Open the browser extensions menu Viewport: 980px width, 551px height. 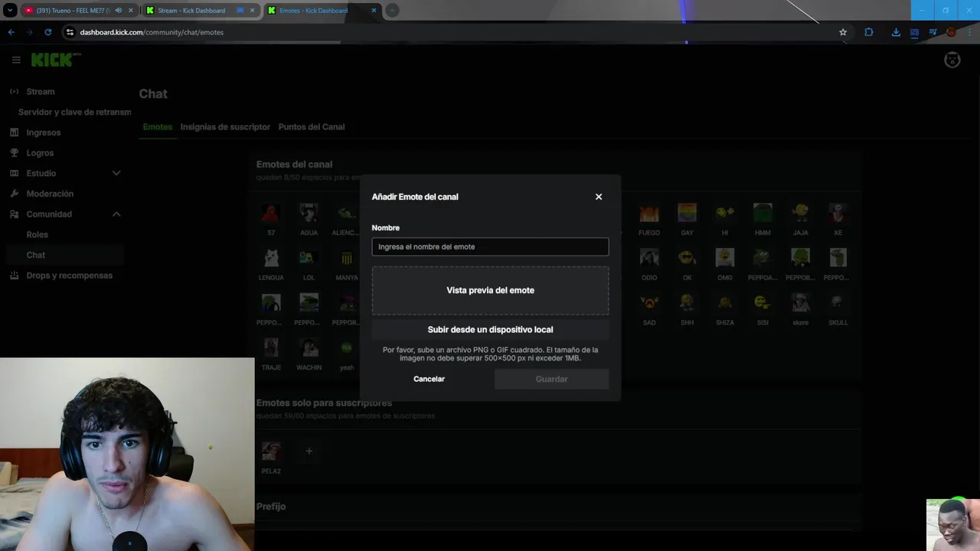tap(868, 32)
